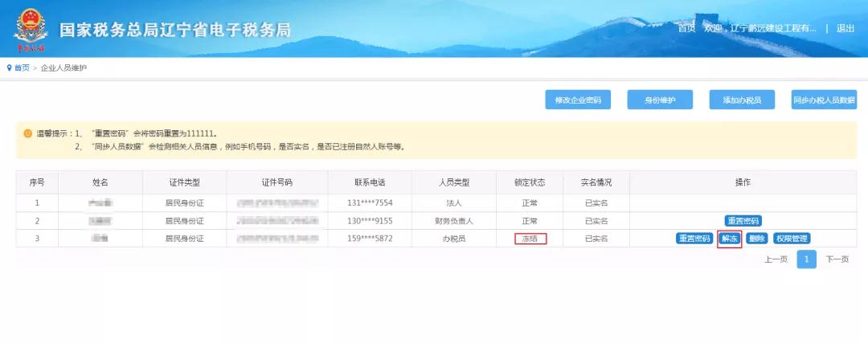Click the 正常 status in the 法人 row
The width and height of the screenshot is (868, 343).
click(530, 203)
